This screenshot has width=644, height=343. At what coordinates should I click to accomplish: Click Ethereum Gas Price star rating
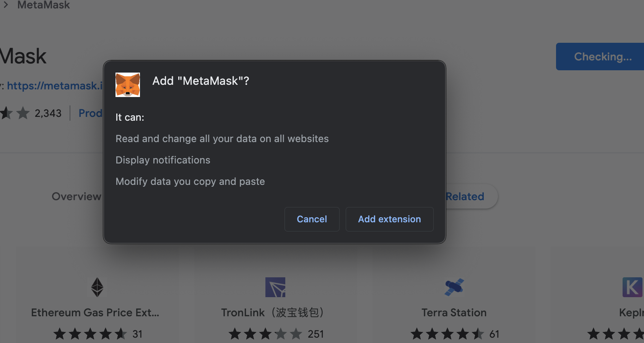click(x=90, y=334)
